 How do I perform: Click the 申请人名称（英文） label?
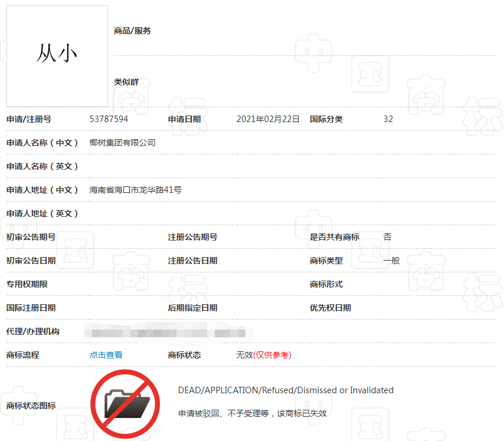click(x=42, y=166)
